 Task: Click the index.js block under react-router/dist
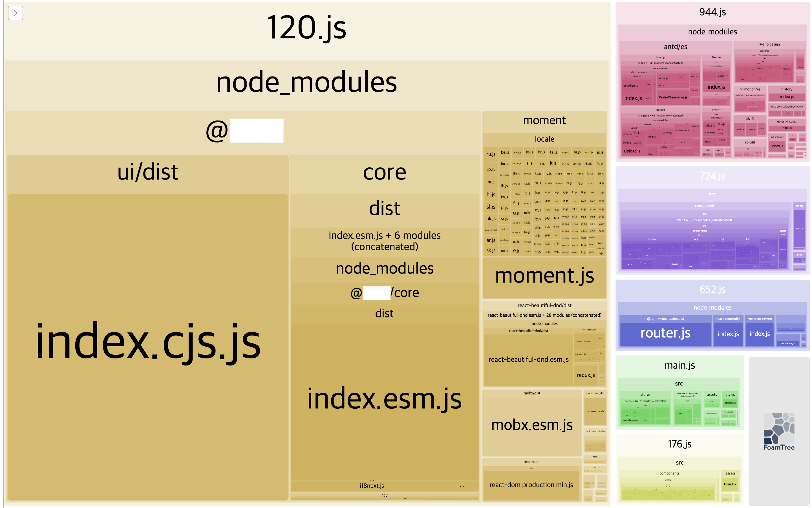(728, 334)
